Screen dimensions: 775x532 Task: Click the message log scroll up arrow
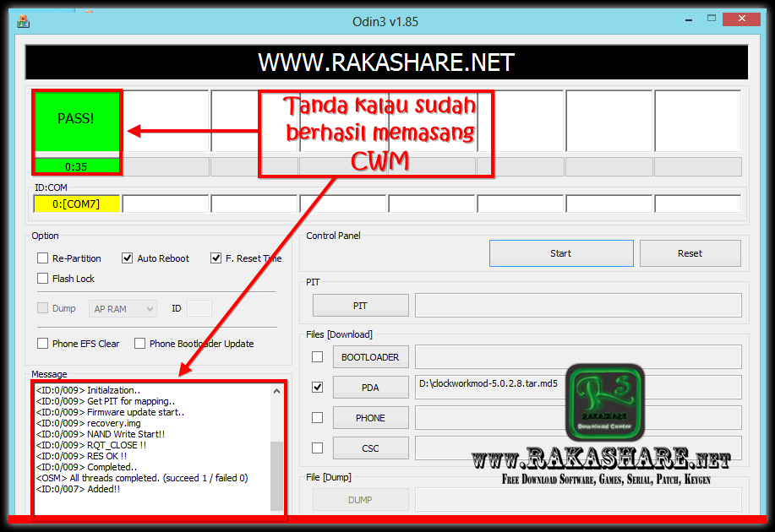(277, 391)
